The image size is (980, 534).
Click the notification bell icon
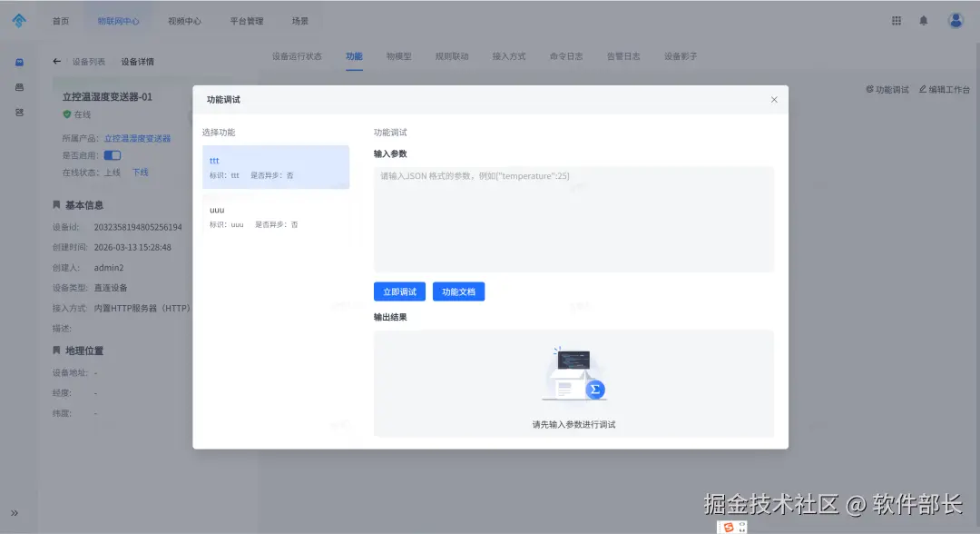pos(923,19)
